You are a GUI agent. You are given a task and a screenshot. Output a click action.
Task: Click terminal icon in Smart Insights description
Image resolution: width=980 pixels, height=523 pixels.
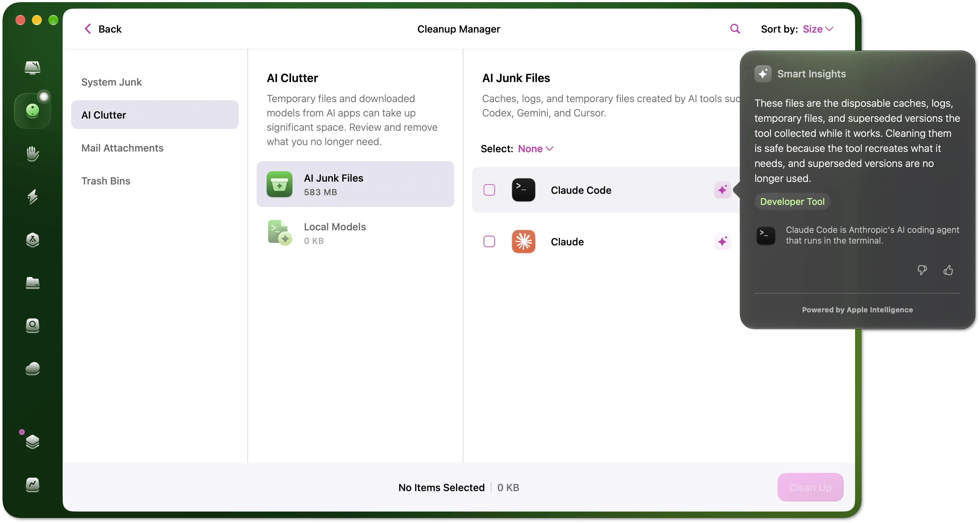pos(766,236)
